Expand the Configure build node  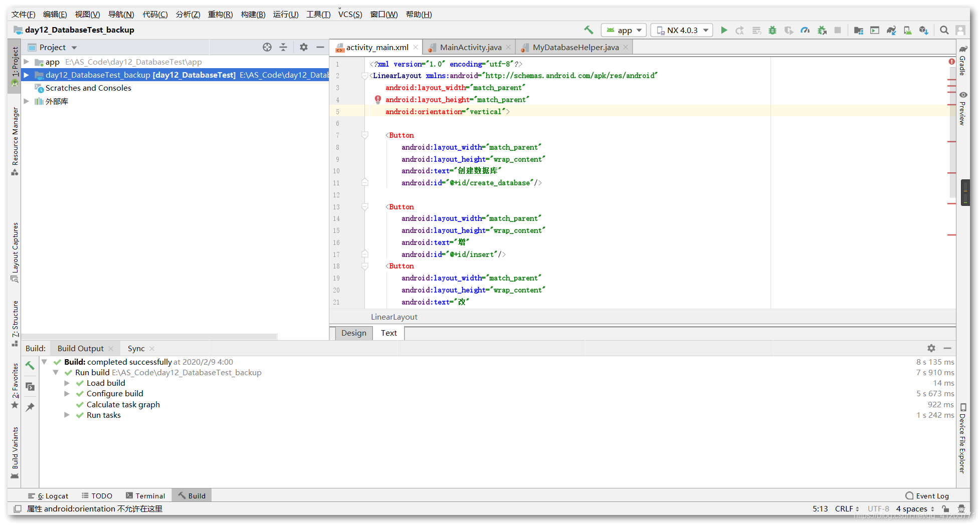[67, 394]
